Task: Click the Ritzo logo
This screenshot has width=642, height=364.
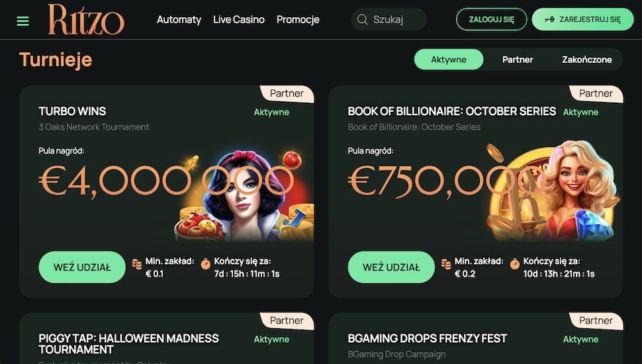Action: [86, 20]
